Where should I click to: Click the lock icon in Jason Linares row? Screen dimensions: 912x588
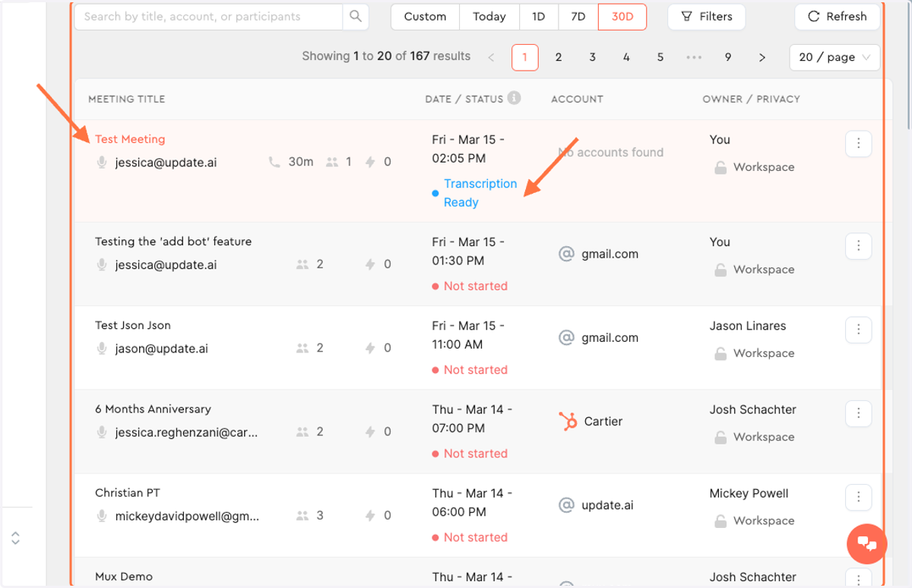(x=719, y=353)
